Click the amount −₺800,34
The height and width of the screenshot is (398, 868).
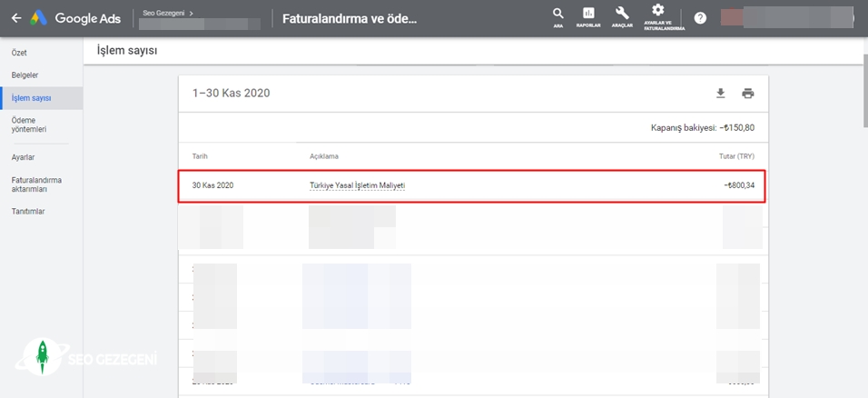[x=739, y=185]
